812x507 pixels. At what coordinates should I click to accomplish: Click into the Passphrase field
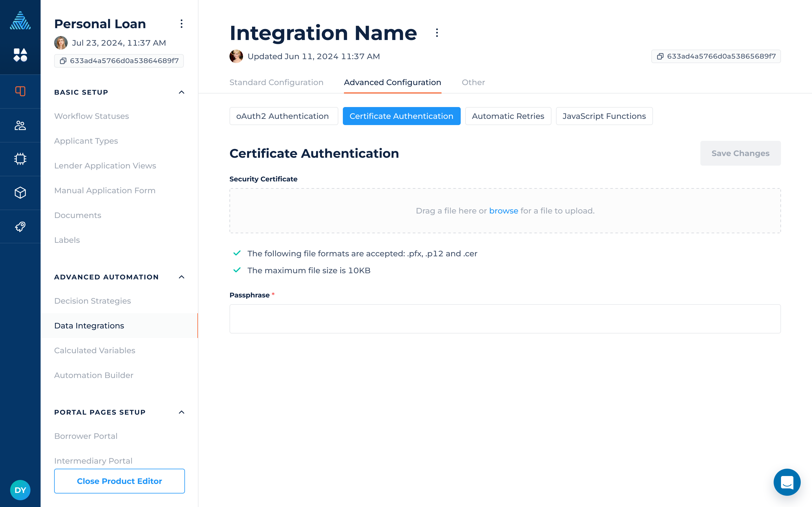tap(505, 319)
